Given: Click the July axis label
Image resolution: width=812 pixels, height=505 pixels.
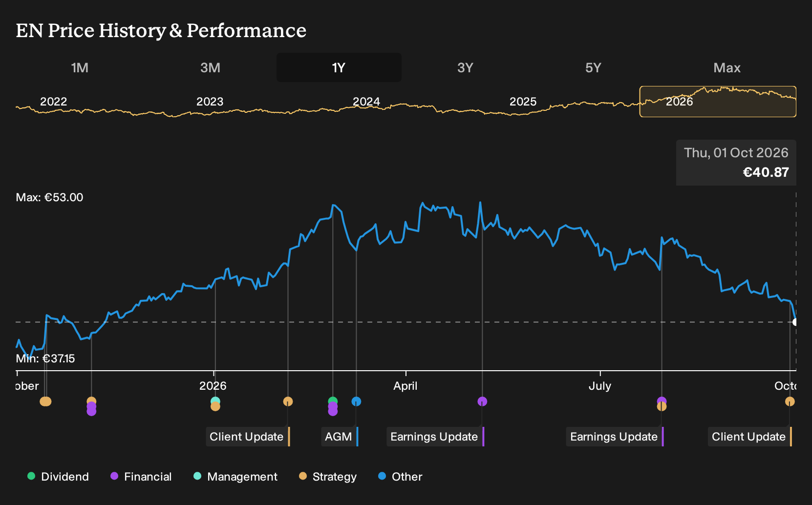Looking at the screenshot, I should 600,386.
